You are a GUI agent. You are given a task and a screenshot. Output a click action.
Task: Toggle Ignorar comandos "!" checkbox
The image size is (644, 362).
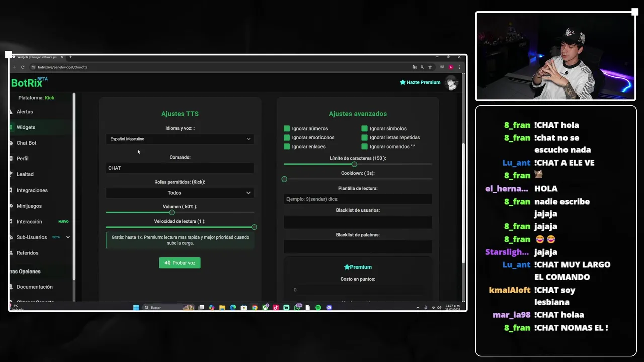point(364,147)
